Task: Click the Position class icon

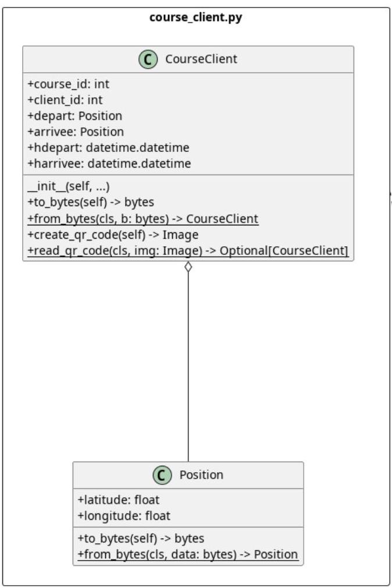Action: click(162, 475)
